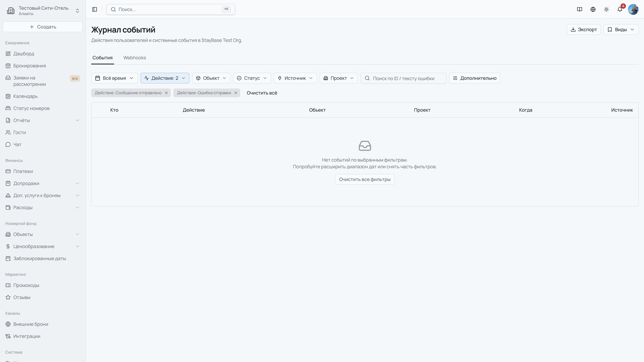This screenshot has width=644, height=362.
Task: Click the Доп. услуги concierge bell icon
Action: tap(8, 195)
